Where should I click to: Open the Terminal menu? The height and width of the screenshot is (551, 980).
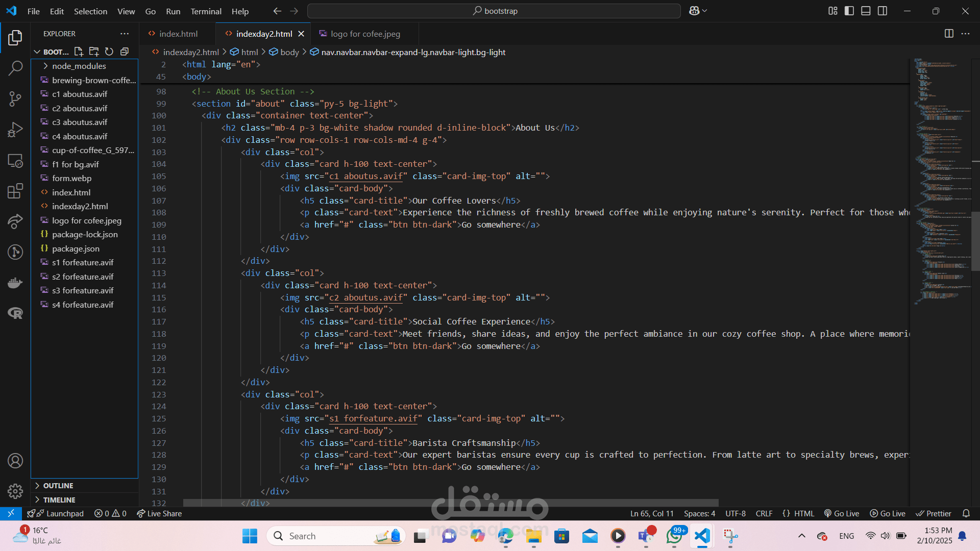[x=206, y=11]
